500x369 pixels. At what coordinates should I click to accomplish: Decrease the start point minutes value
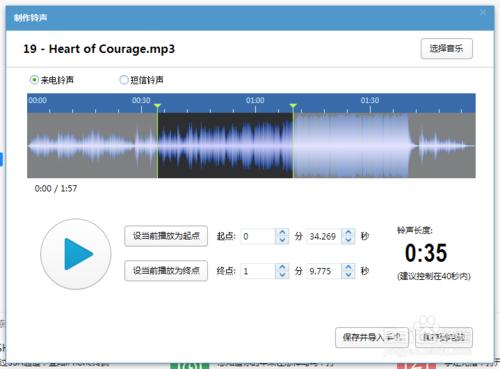(282, 240)
